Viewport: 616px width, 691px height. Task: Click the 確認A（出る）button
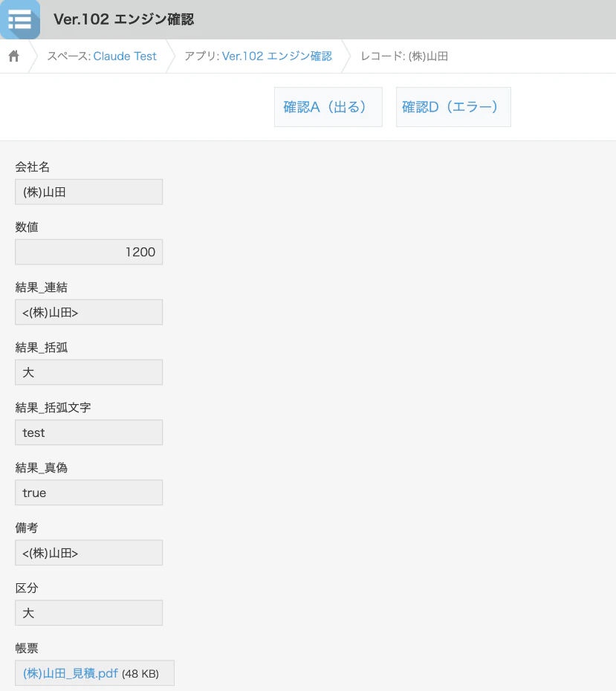(328, 107)
